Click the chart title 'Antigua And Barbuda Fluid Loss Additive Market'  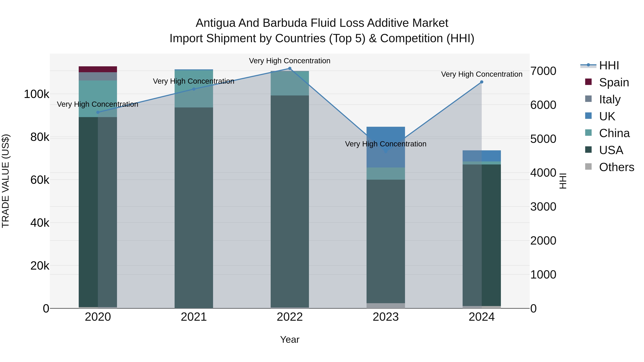(322, 23)
